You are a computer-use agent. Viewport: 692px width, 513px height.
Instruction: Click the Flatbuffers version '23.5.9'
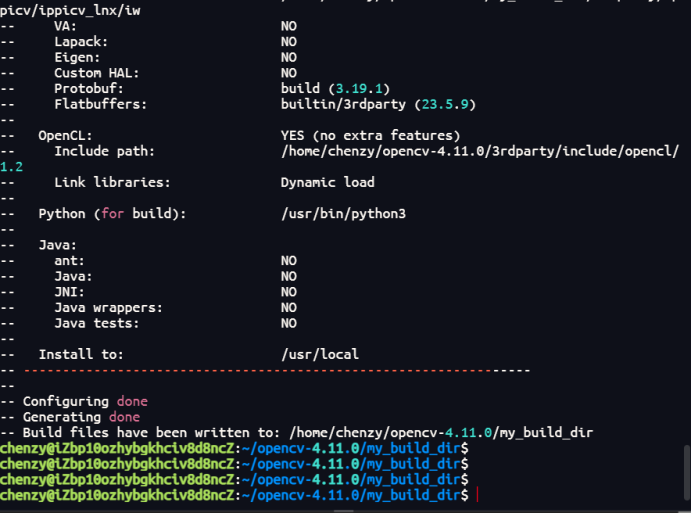click(445, 104)
